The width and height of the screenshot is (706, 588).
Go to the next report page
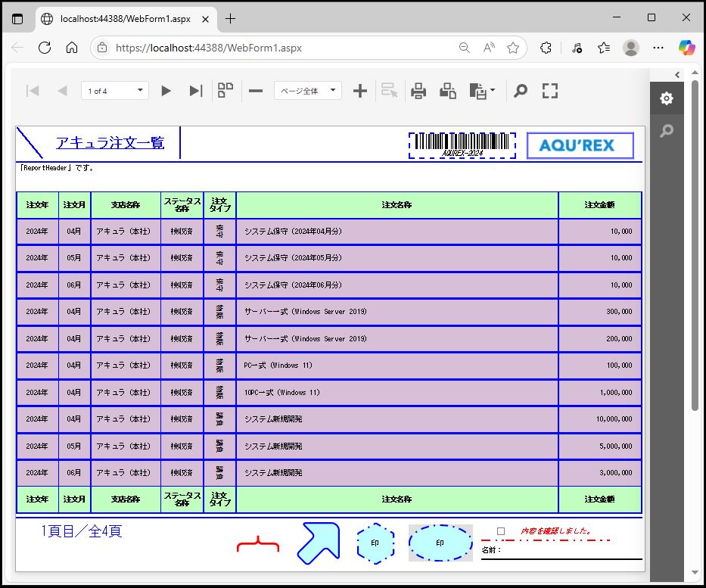[x=166, y=91]
